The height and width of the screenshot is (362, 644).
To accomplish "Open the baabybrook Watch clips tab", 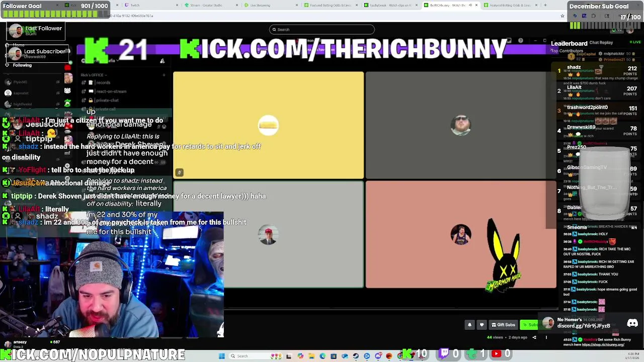I will [x=391, y=5].
